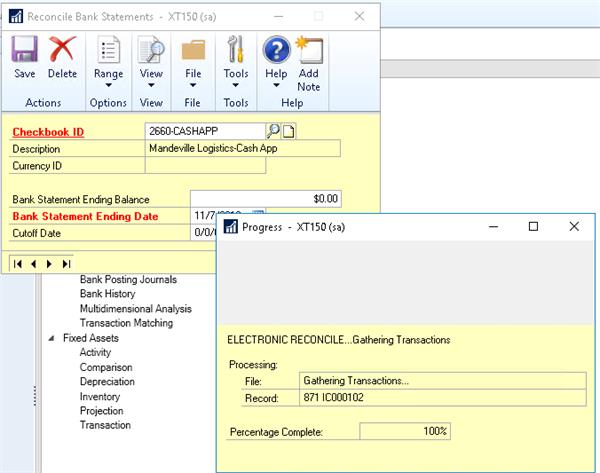Select Comparison under Fixed Assets

click(x=106, y=367)
